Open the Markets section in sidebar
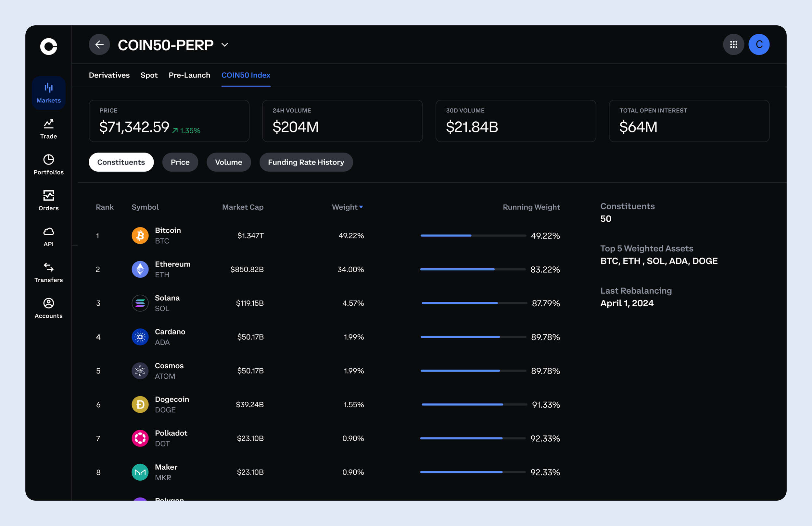This screenshot has height=526, width=812. click(x=48, y=93)
